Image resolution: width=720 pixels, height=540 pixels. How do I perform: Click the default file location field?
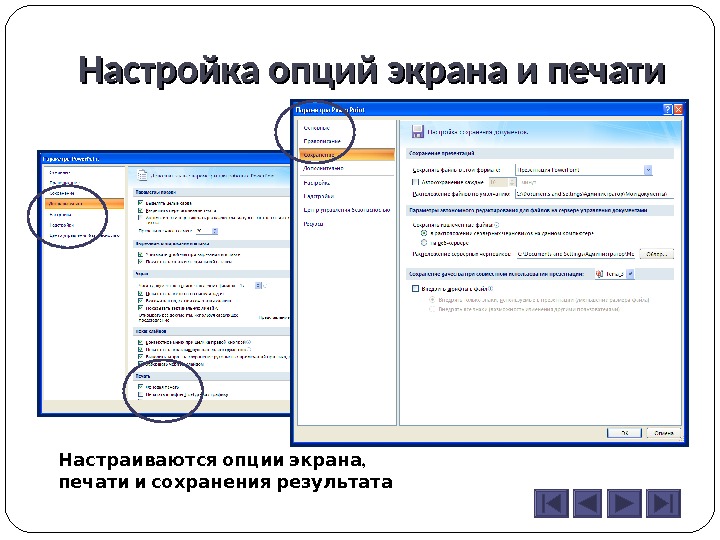[x=594, y=194]
